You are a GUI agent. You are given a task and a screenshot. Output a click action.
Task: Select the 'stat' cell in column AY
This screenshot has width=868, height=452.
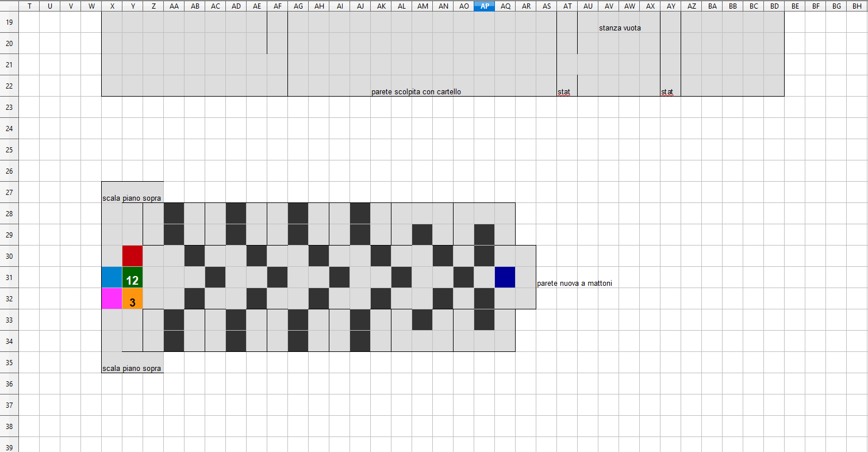coord(667,92)
